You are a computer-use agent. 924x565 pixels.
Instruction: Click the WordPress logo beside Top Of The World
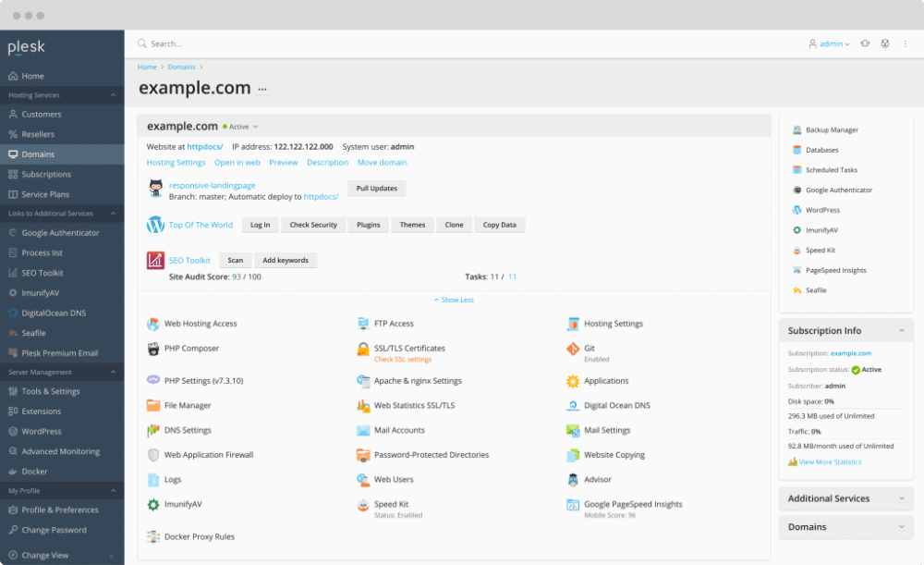pos(155,225)
